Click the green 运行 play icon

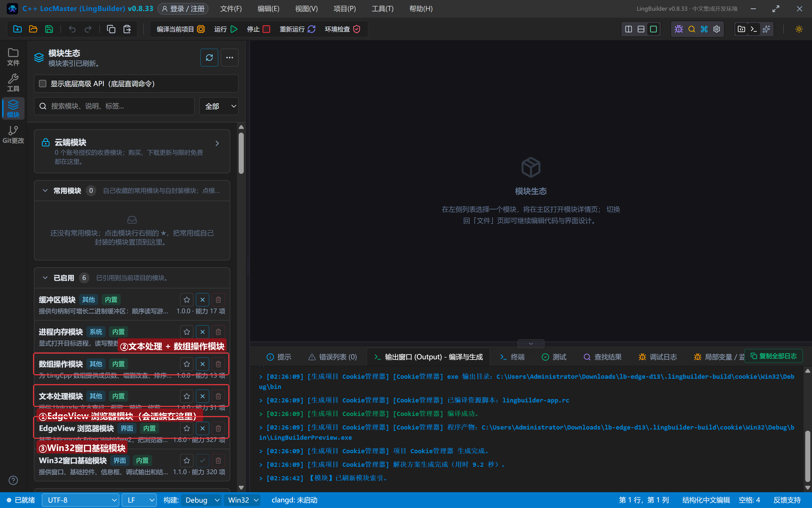pyautogui.click(x=234, y=29)
